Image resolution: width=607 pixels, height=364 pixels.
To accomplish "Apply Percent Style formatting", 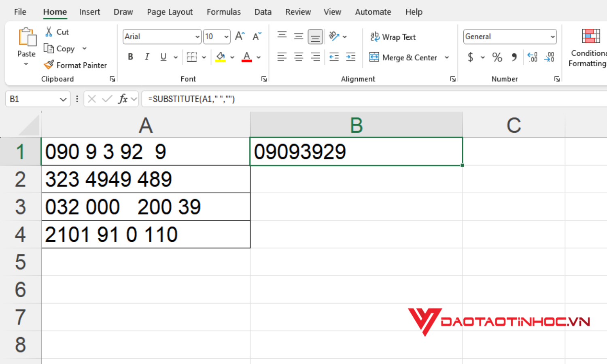I will (497, 57).
